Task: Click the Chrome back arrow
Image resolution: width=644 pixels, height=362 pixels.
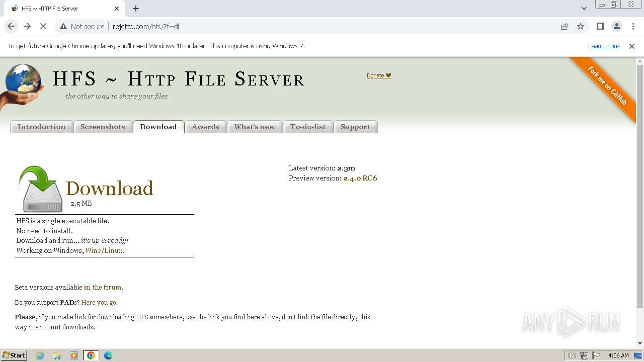Action: tap(11, 27)
